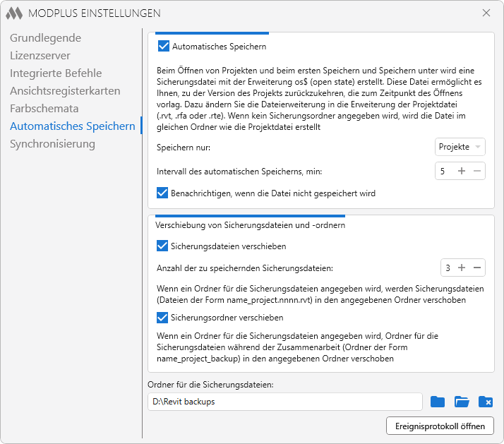Decrease autosave interval with minus button

click(477, 171)
